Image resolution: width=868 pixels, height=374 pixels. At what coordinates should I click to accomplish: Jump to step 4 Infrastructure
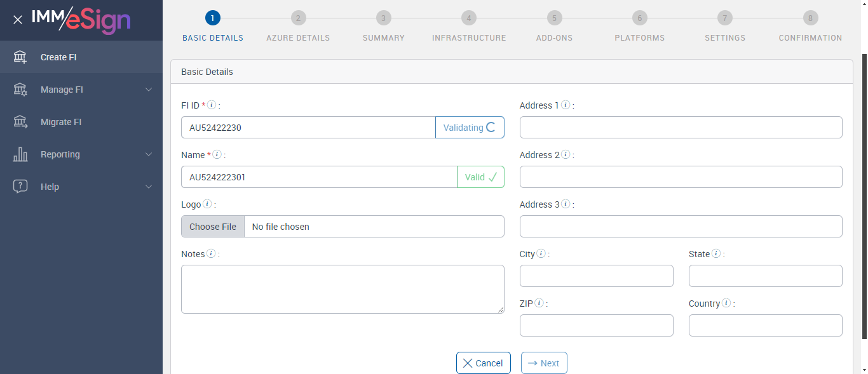[468, 18]
